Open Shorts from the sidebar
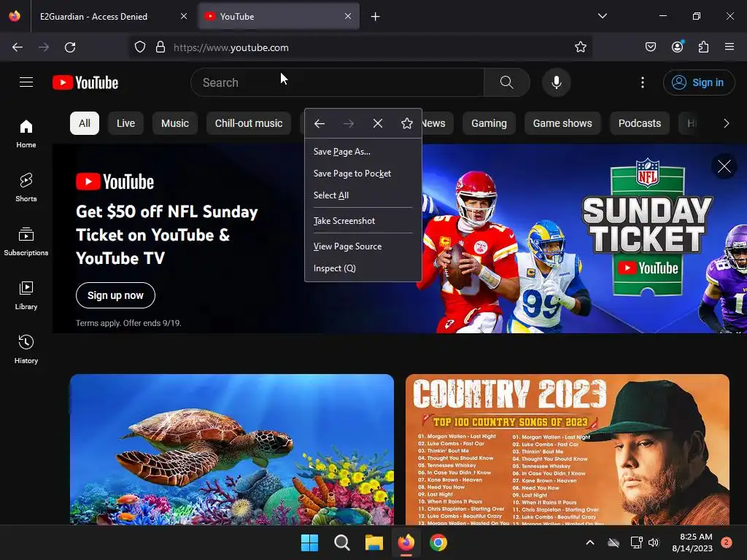The image size is (747, 560). (26, 187)
